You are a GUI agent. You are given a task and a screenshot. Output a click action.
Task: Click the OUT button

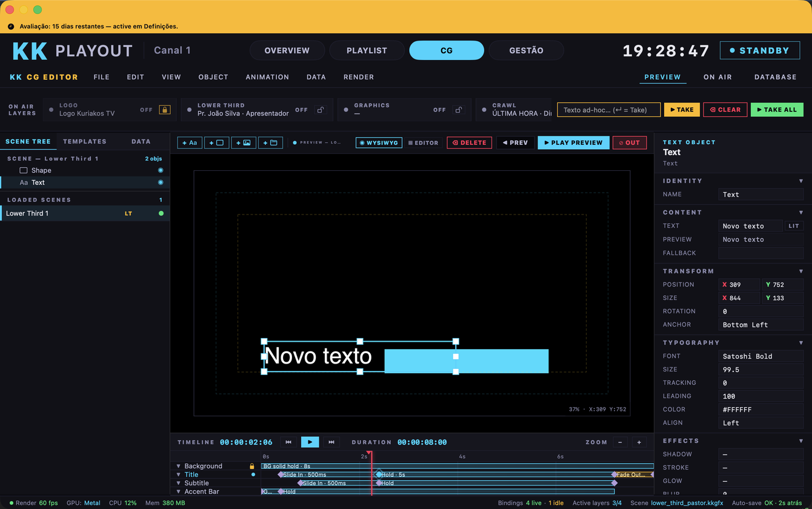(630, 142)
